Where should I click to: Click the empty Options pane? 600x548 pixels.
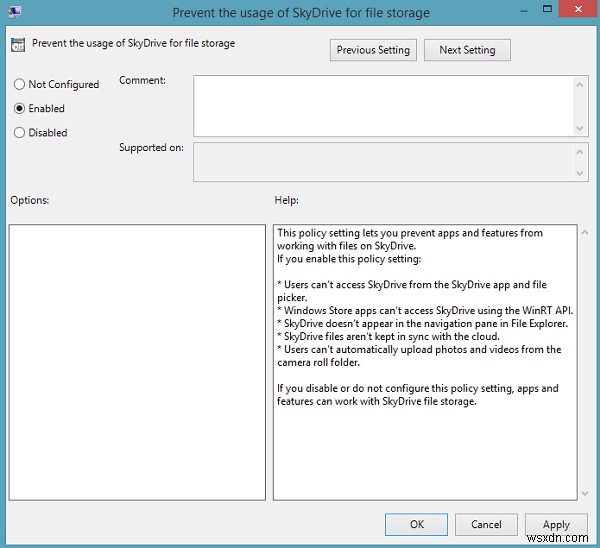click(x=137, y=362)
